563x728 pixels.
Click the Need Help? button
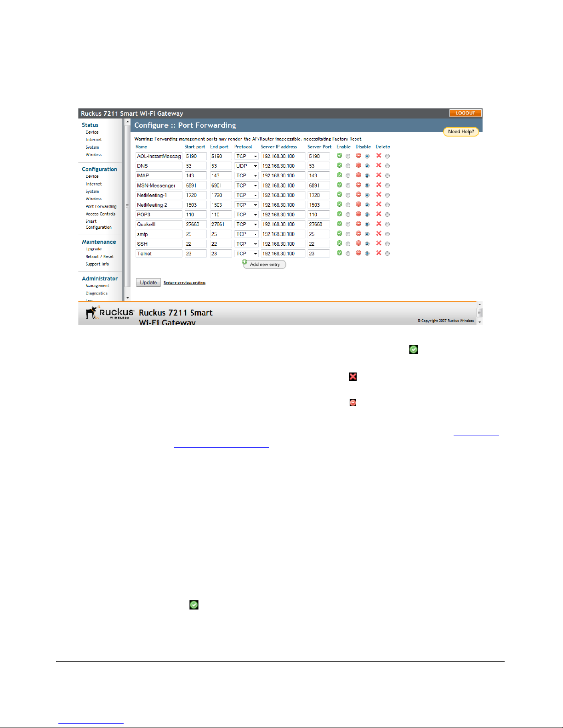click(x=461, y=131)
